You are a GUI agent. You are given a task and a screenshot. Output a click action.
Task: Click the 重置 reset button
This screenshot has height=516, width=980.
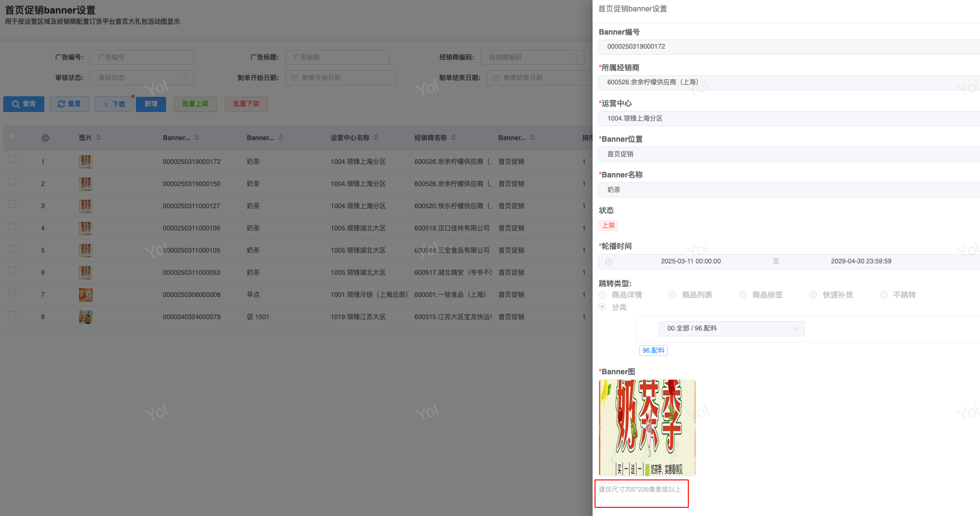(x=69, y=104)
